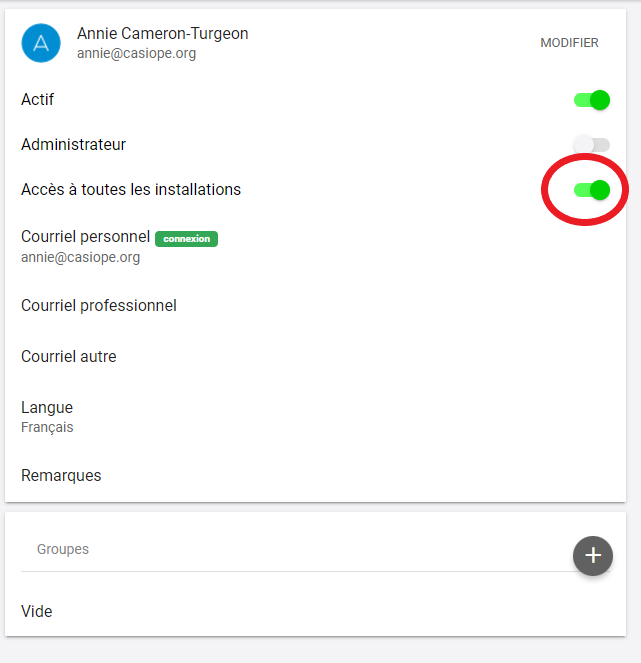Image resolution: width=641 pixels, height=663 pixels.
Task: Toggle the Actif switch off
Action: (592, 100)
